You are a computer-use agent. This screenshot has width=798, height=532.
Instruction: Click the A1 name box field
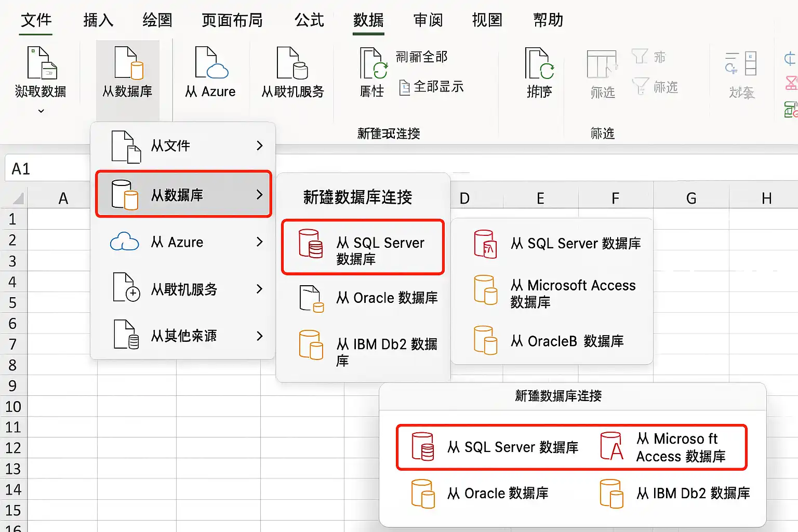tap(48, 169)
